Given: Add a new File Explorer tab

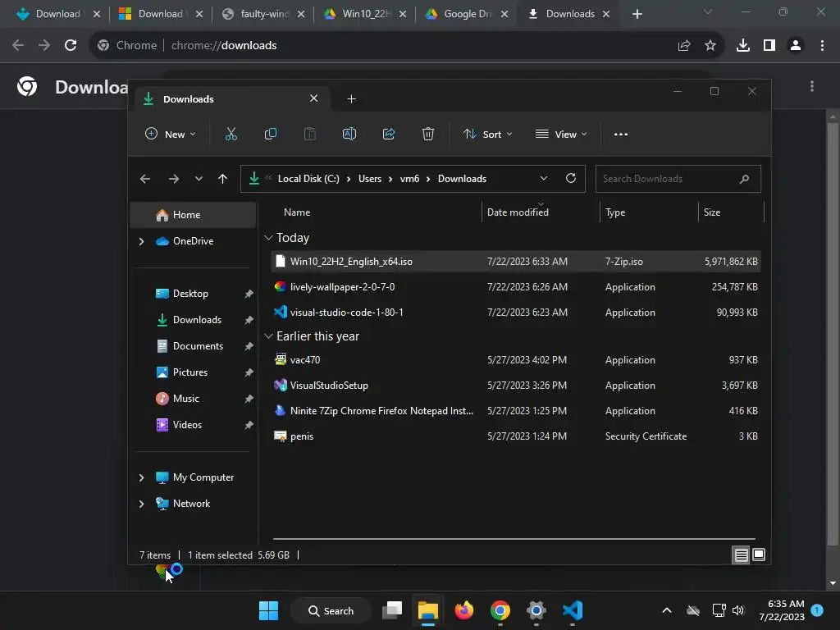Looking at the screenshot, I should pyautogui.click(x=351, y=99).
